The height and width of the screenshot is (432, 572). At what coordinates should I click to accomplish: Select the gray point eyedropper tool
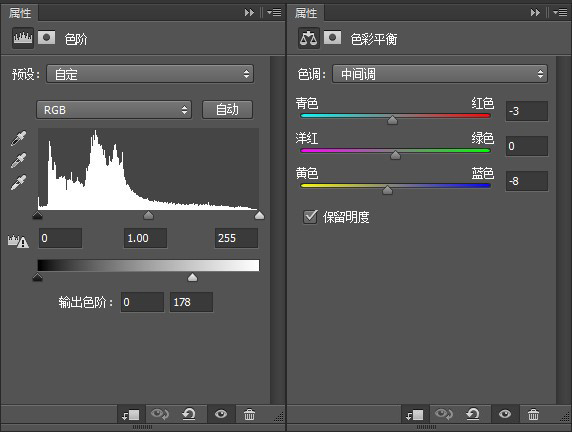click(18, 160)
